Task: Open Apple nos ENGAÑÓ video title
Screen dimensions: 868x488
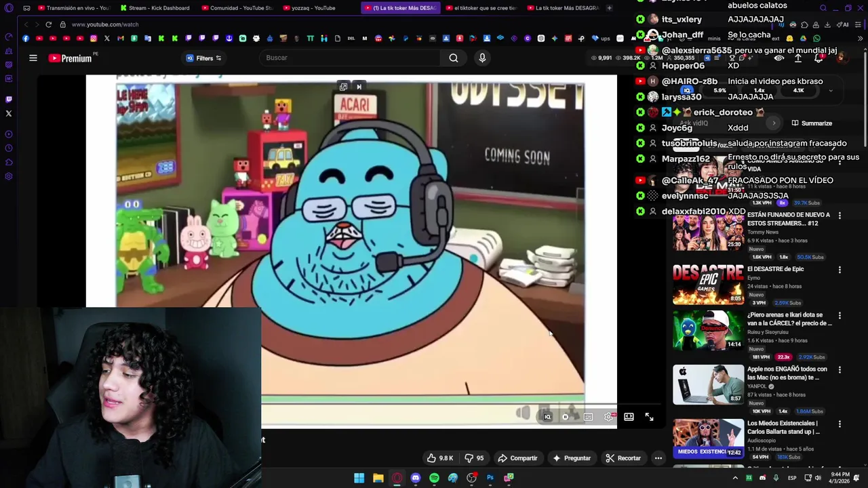Action: pos(787,373)
